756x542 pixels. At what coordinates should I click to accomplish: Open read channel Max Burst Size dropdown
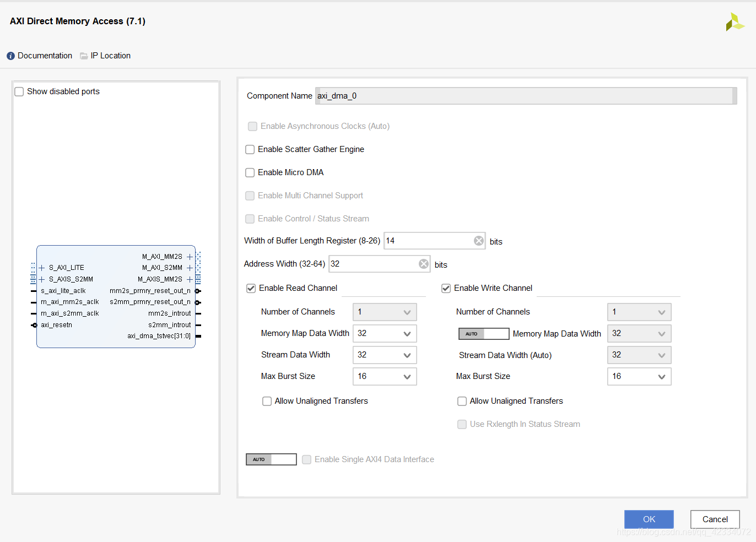point(385,376)
